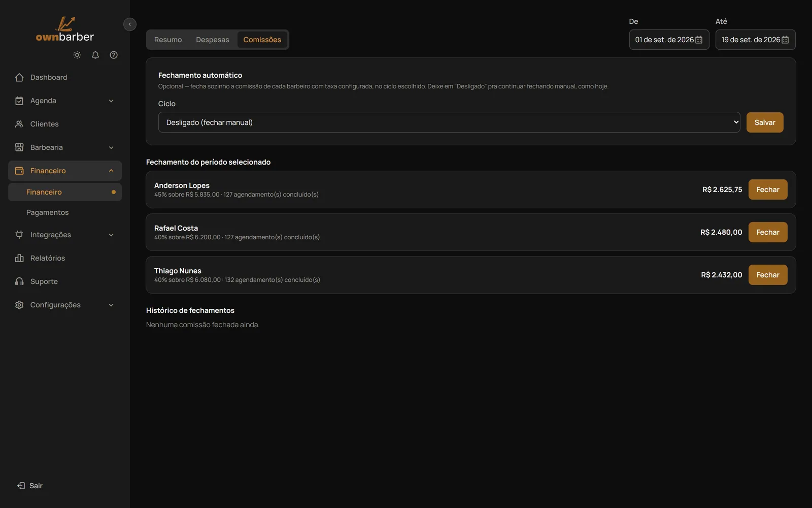Switch to the Resumo tab

168,40
